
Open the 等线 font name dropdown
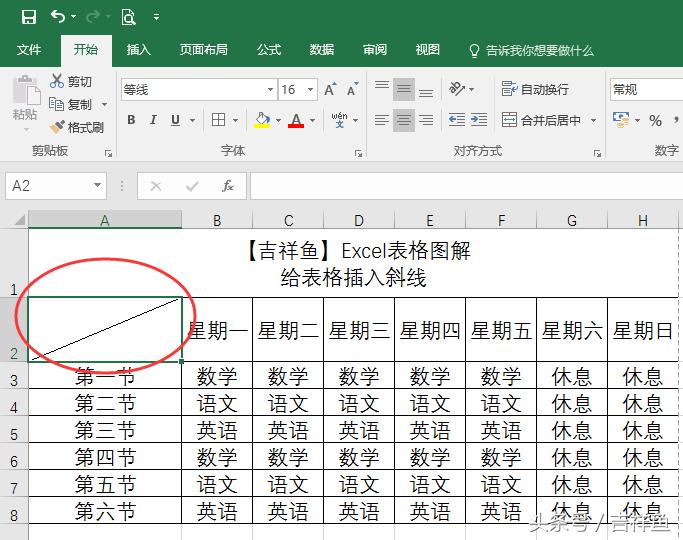tap(270, 90)
